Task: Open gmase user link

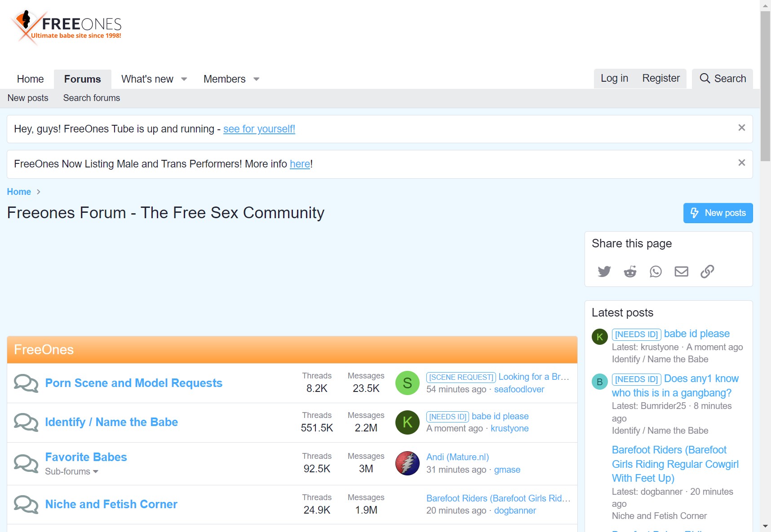Action: [x=507, y=470]
